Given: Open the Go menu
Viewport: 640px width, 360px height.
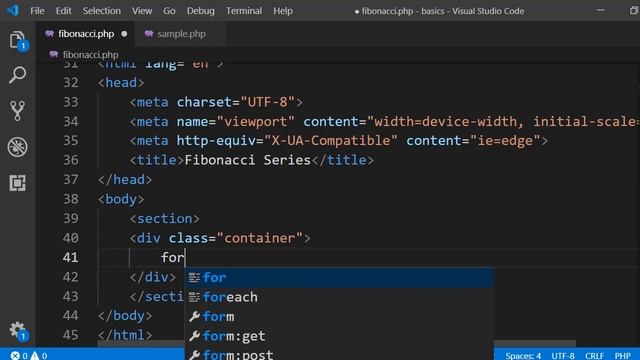Looking at the screenshot, I should [169, 11].
